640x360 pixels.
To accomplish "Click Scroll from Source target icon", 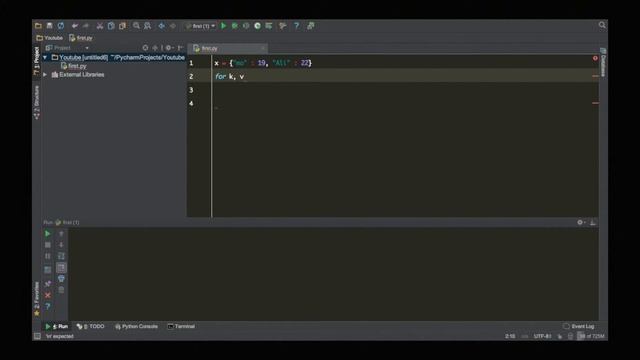I will pyautogui.click(x=145, y=48).
